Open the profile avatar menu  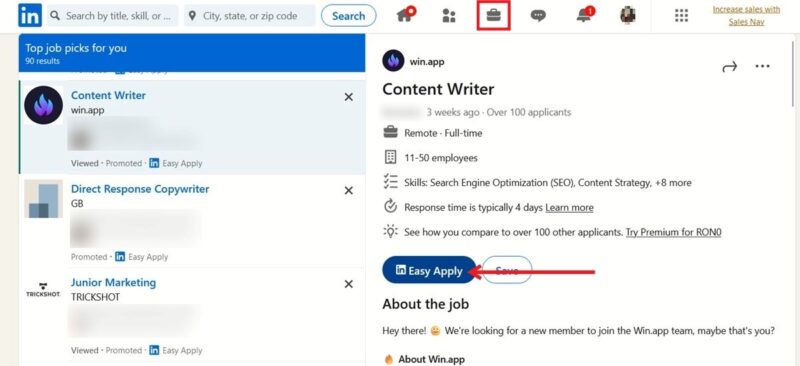coord(628,15)
